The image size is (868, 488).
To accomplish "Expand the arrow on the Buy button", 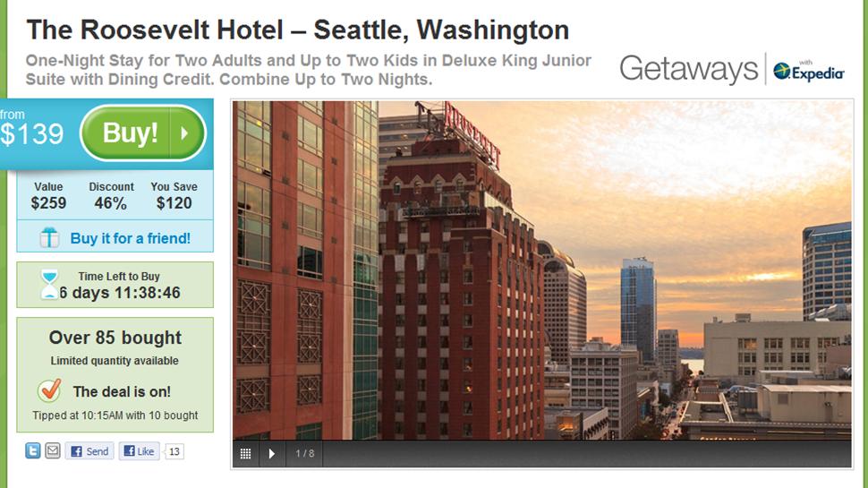I will (186, 133).
